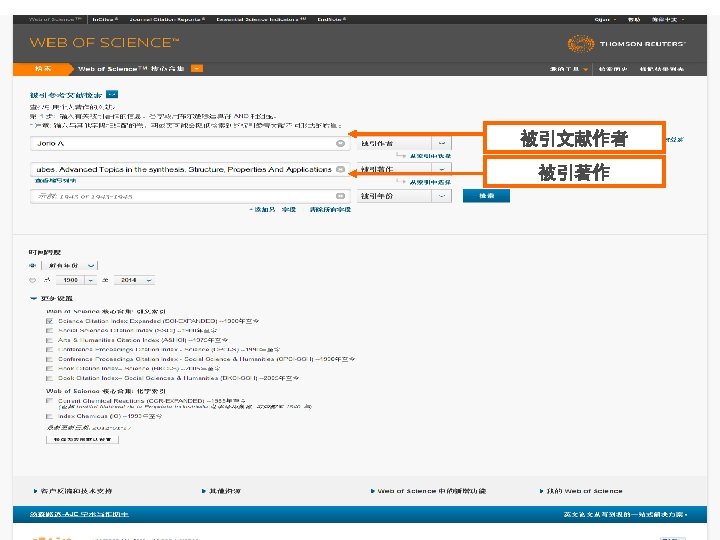Open the help link in the top bar
This screenshot has width=720, height=540.
pyautogui.click(x=634, y=19)
